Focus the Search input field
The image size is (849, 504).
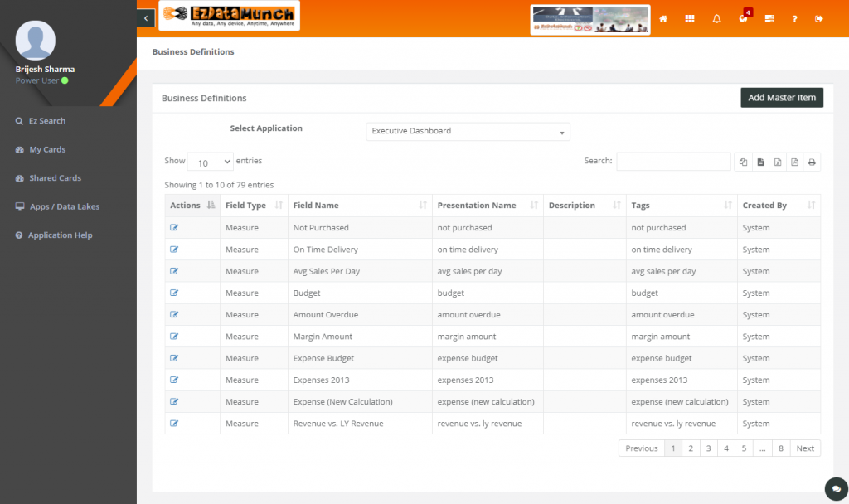pos(673,162)
